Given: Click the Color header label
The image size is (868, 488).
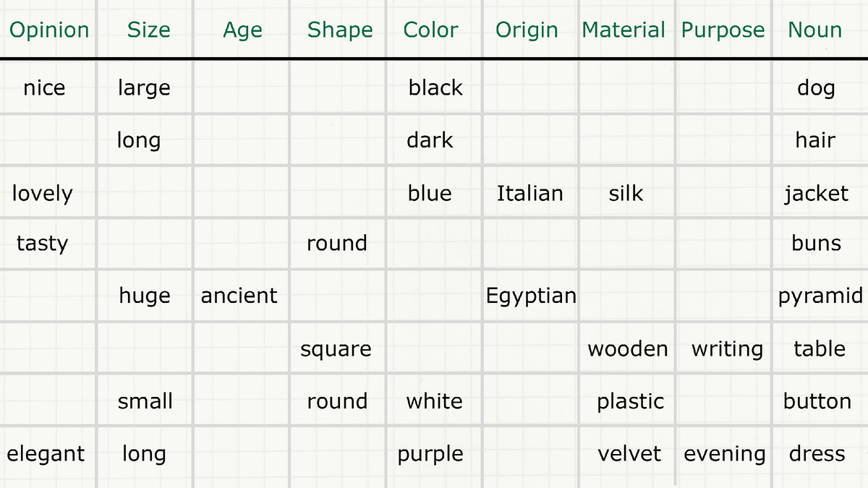Looking at the screenshot, I should (430, 30).
